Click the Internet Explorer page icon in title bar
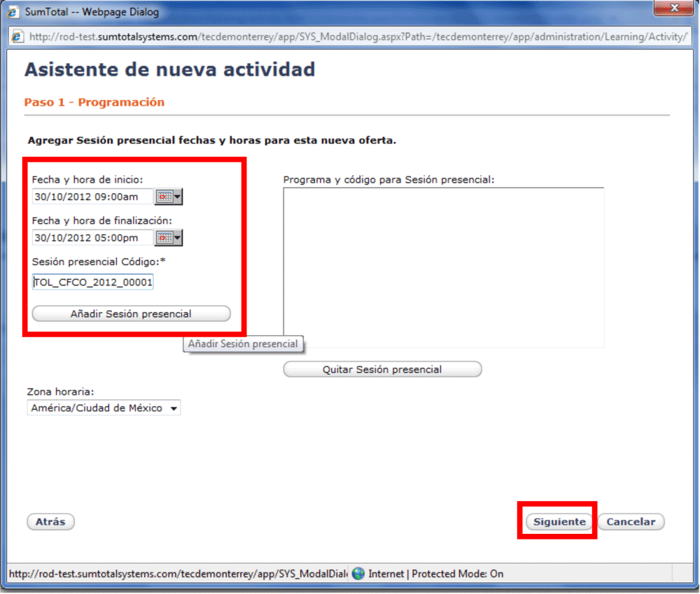This screenshot has width=700, height=594. pos(13,12)
